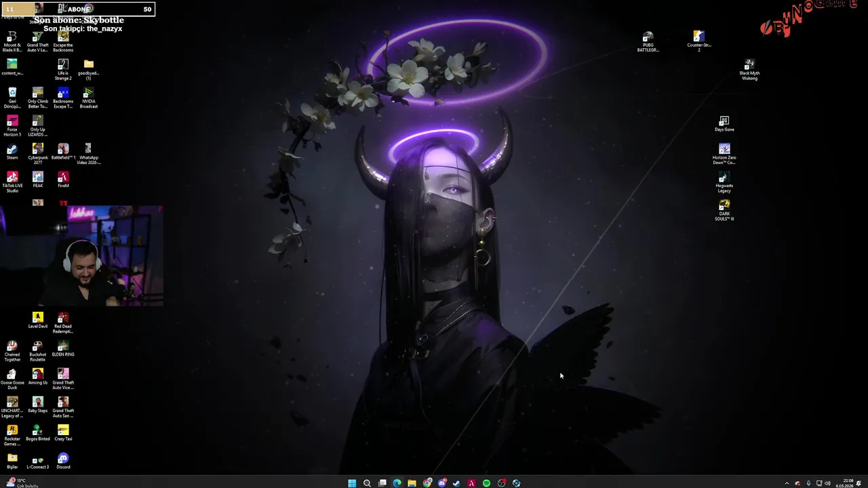Open Counter-Strike 2 shortcut
The height and width of the screenshot is (488, 868).
pos(699,42)
